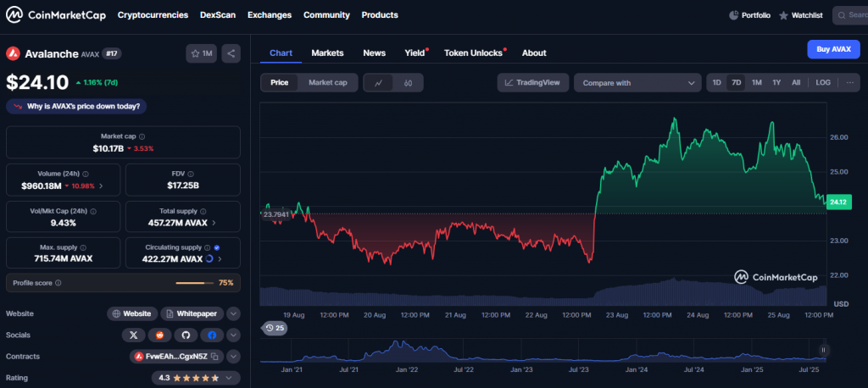Open Cryptocurrencies menu
868x388 pixels.
[153, 15]
